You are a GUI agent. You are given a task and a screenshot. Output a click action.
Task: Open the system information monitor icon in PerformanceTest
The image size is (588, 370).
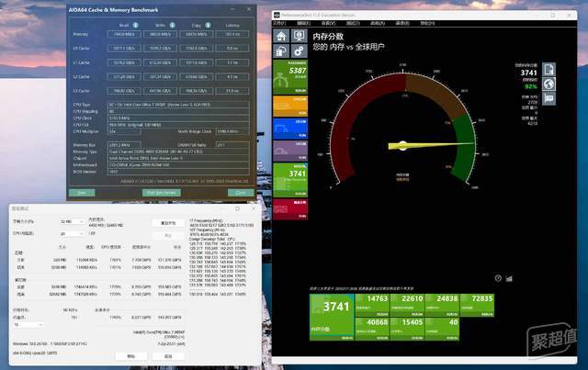[299, 36]
